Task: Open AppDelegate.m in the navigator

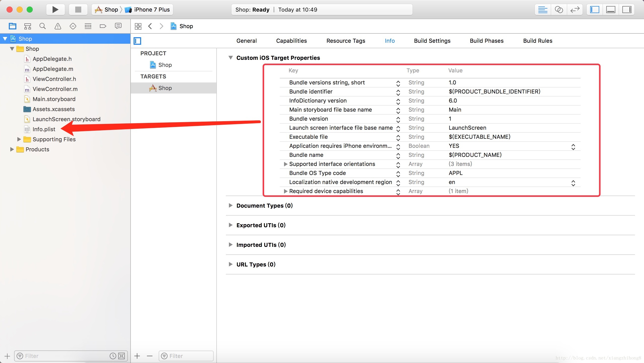Action: click(53, 69)
